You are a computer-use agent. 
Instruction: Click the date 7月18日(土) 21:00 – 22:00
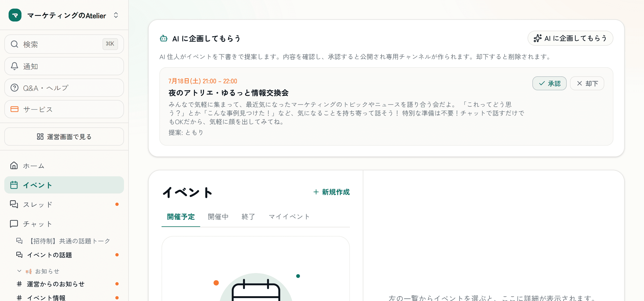pyautogui.click(x=203, y=81)
